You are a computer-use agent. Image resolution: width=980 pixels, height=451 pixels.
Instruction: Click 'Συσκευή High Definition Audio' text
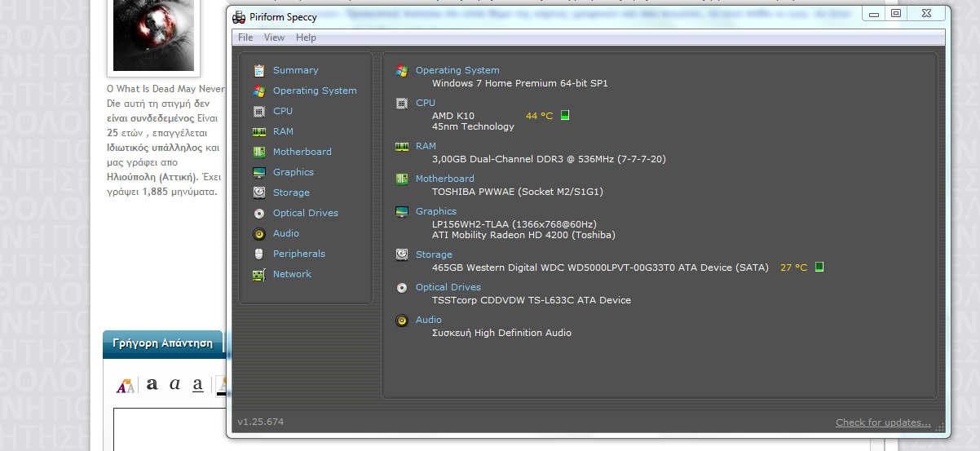pyautogui.click(x=501, y=333)
